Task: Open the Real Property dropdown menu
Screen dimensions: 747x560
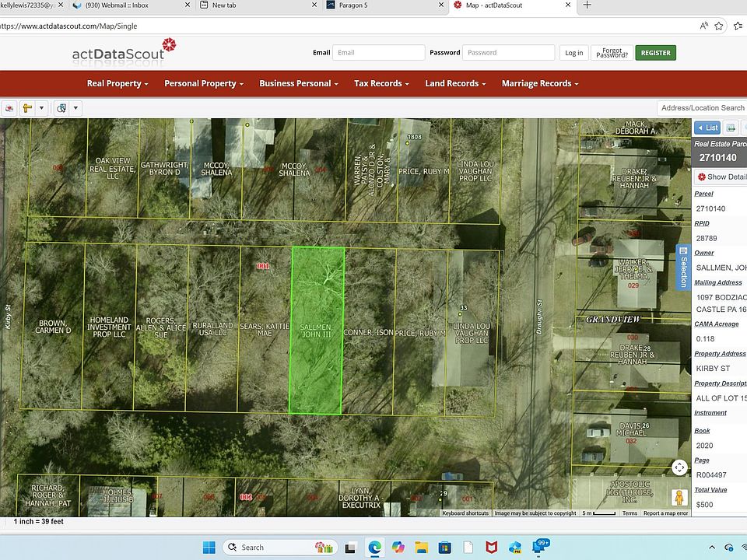Action: click(117, 83)
